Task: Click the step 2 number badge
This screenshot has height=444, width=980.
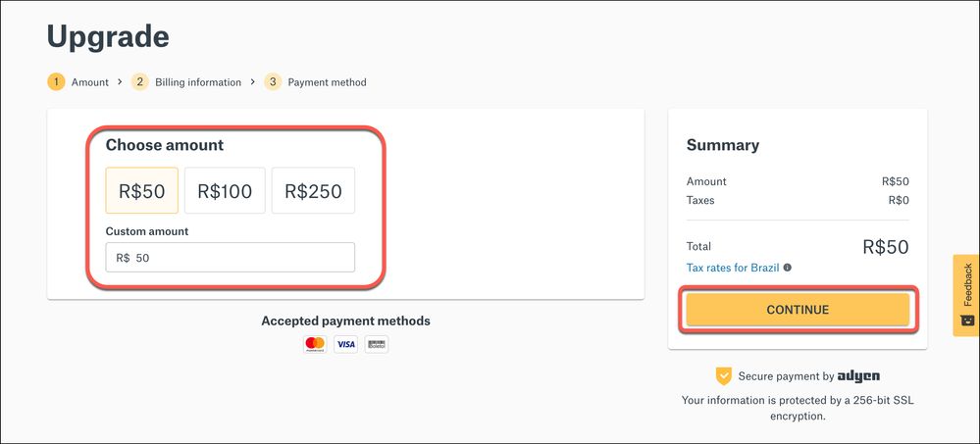Action: [x=140, y=82]
